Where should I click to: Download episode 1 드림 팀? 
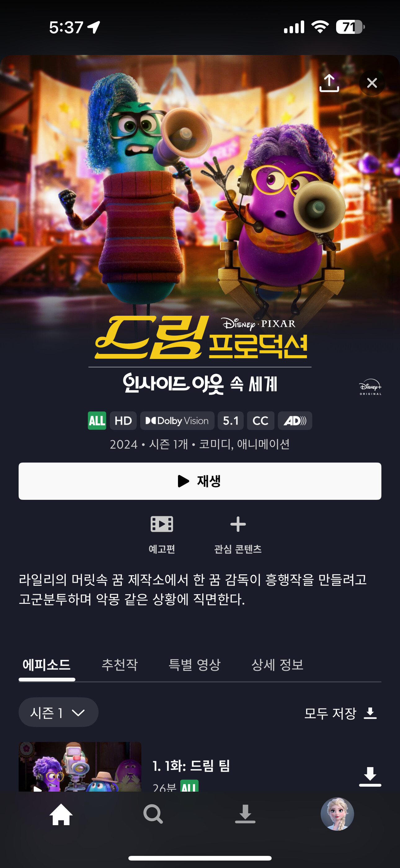370,777
